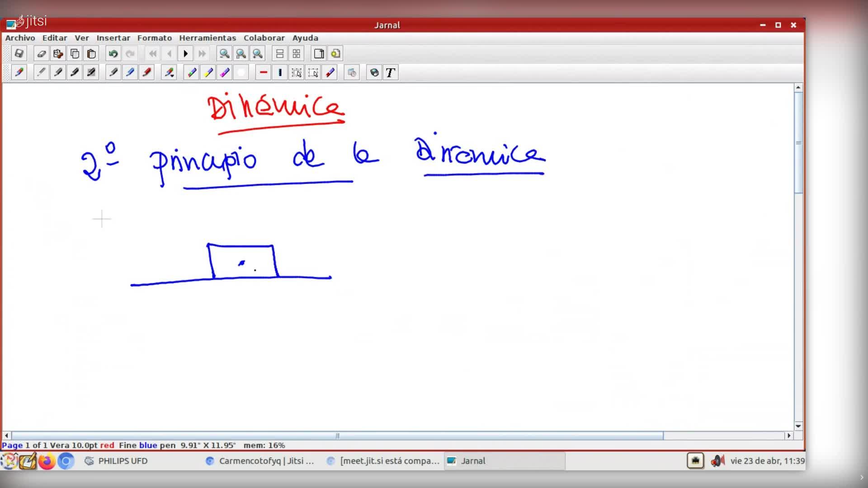Select the yellow highlighter tool
The height and width of the screenshot is (488, 868).
208,73
